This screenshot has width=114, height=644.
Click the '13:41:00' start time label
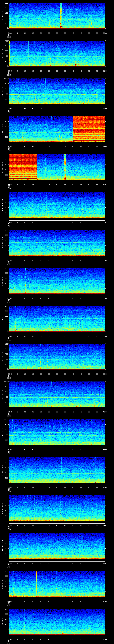pyautogui.click(x=9, y=487)
